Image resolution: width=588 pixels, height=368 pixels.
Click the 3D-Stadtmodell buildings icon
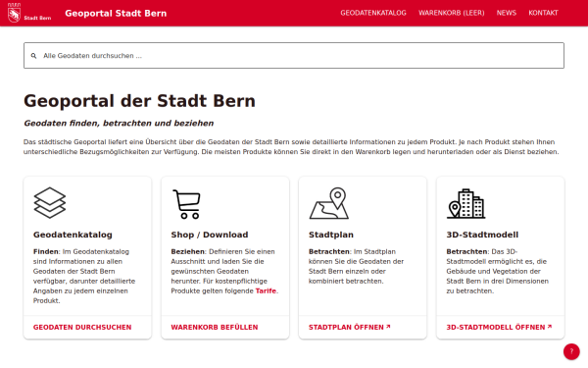[466, 203]
